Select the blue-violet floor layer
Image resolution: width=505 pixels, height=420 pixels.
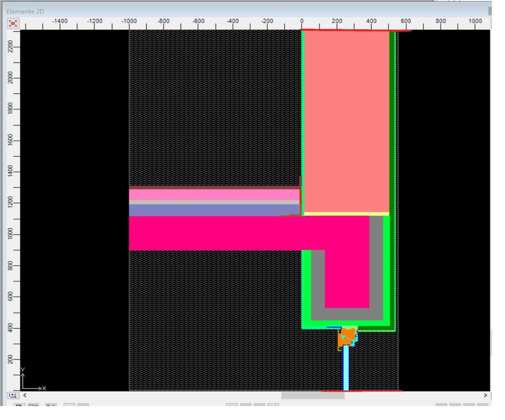pyautogui.click(x=214, y=210)
